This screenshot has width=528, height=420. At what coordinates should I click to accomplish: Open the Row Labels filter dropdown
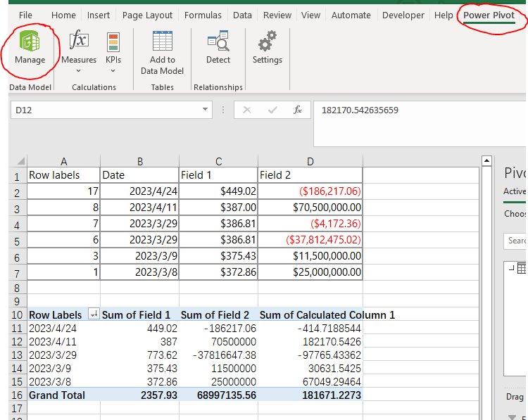(x=93, y=315)
